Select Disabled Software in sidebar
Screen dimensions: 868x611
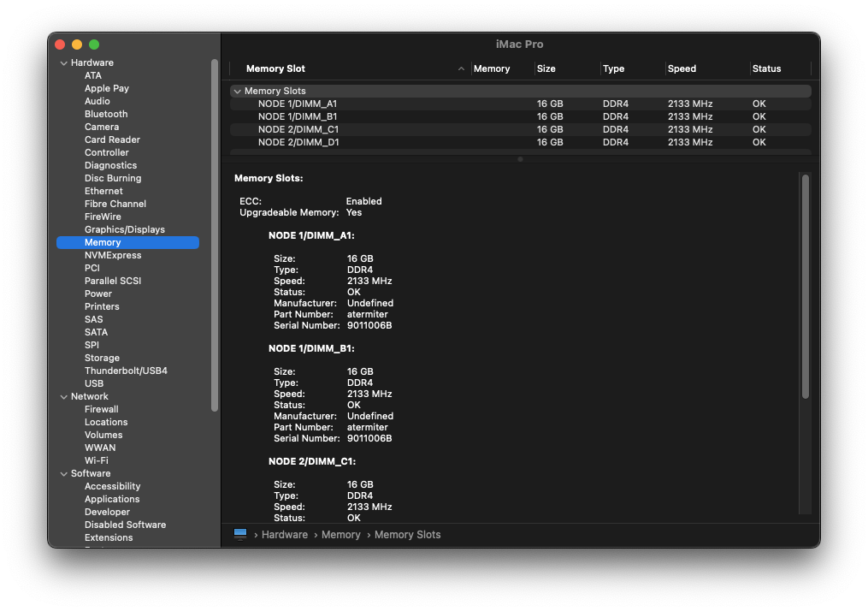pos(125,525)
